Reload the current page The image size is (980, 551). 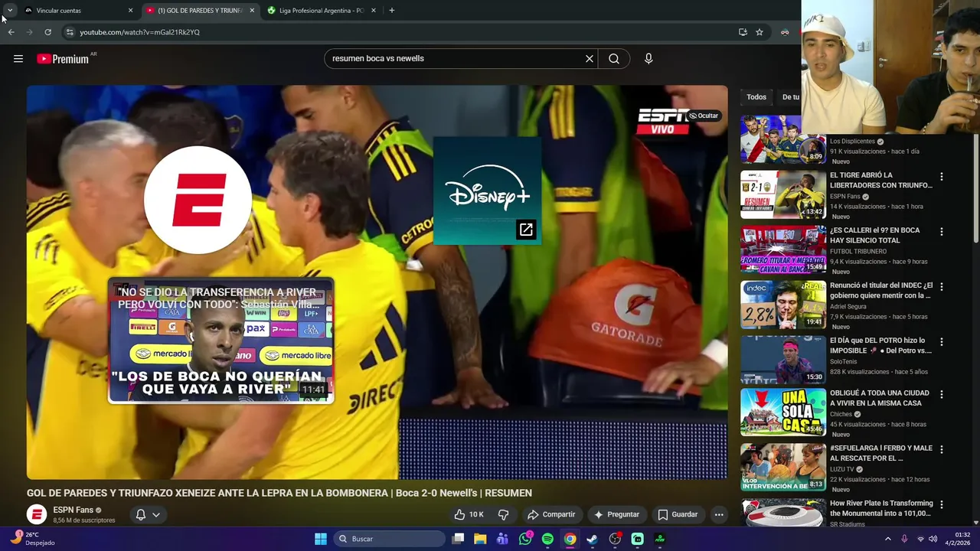tap(47, 32)
